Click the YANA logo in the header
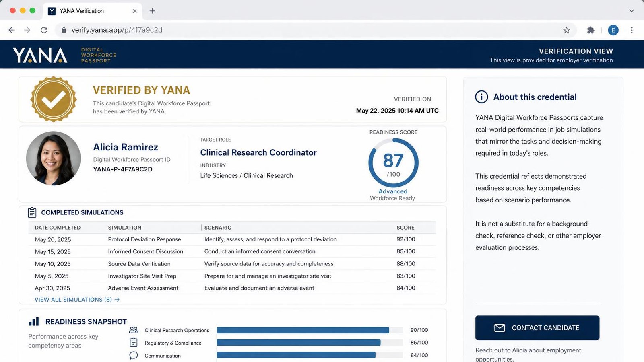 pos(40,55)
